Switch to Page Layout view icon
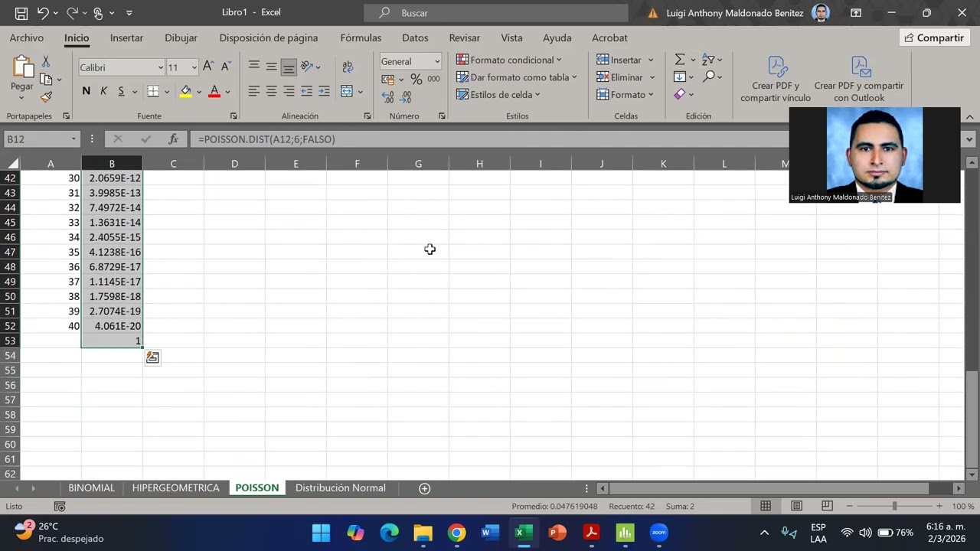The width and height of the screenshot is (980, 551). (796, 506)
